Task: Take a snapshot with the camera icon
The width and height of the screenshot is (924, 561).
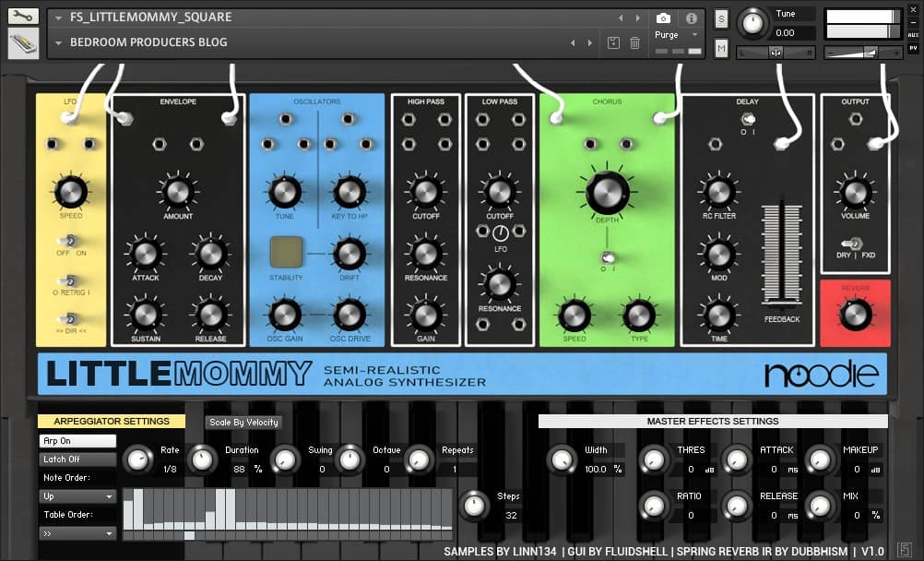Action: [x=663, y=18]
